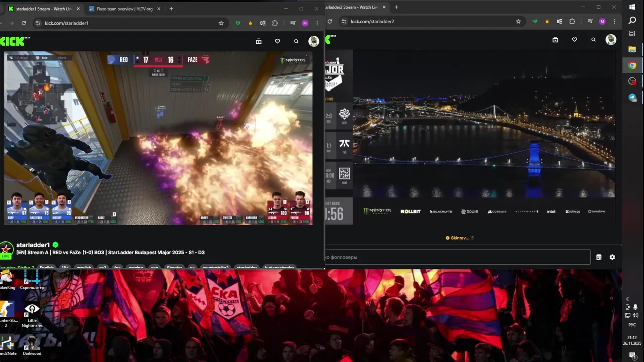This screenshot has height=362, width=644.
Task: Open a new tab in the starladder1 window
Action: point(171,9)
